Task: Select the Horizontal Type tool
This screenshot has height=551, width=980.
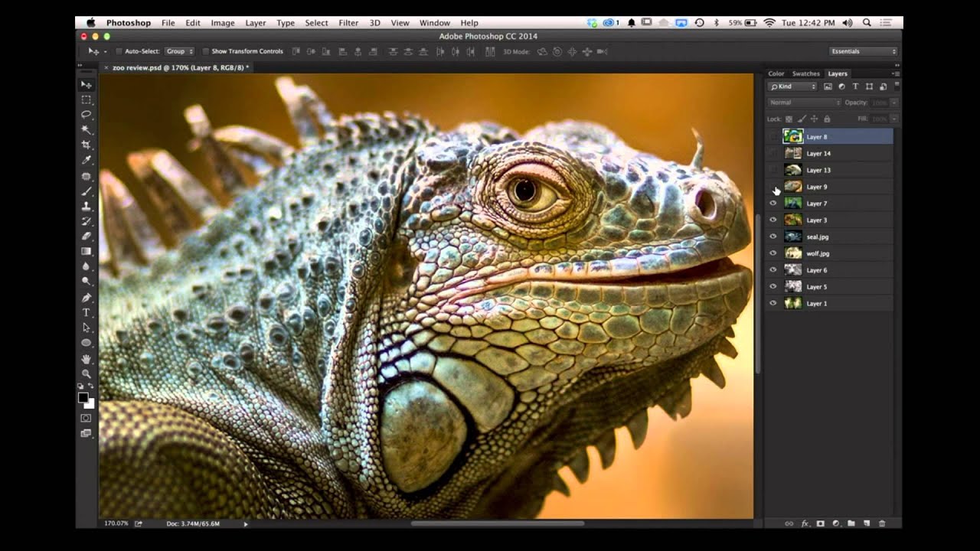Action: (x=86, y=312)
